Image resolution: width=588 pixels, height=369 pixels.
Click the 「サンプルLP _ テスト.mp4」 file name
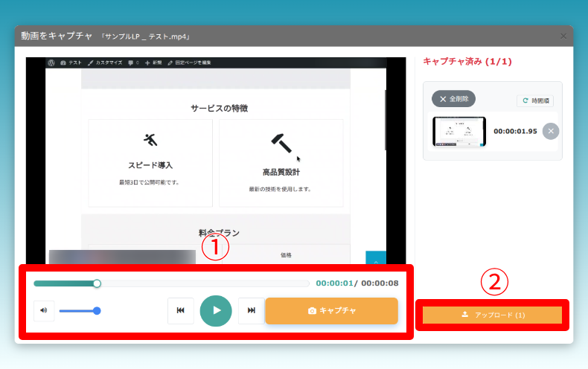coord(146,36)
